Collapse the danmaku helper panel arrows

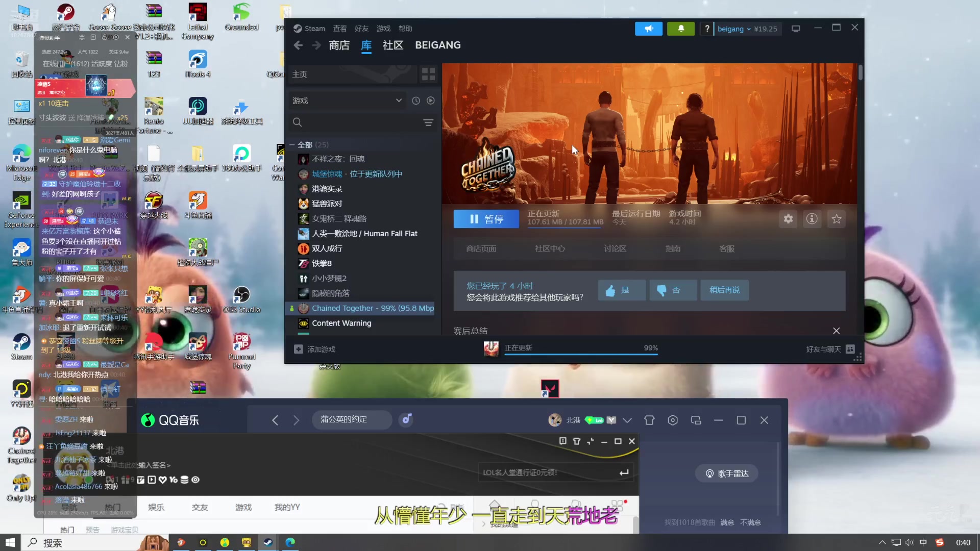pyautogui.click(x=82, y=37)
